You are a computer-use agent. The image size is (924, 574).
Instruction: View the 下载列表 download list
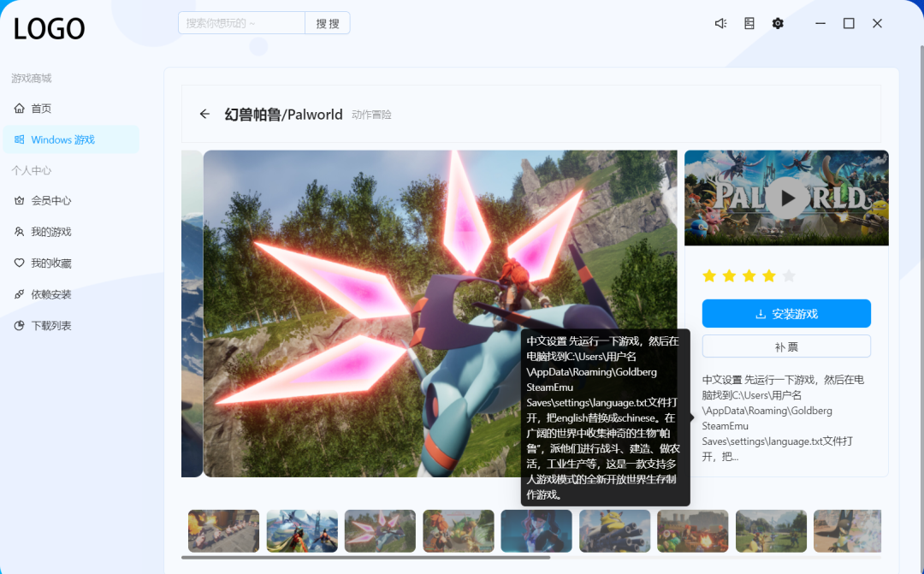(x=71, y=326)
